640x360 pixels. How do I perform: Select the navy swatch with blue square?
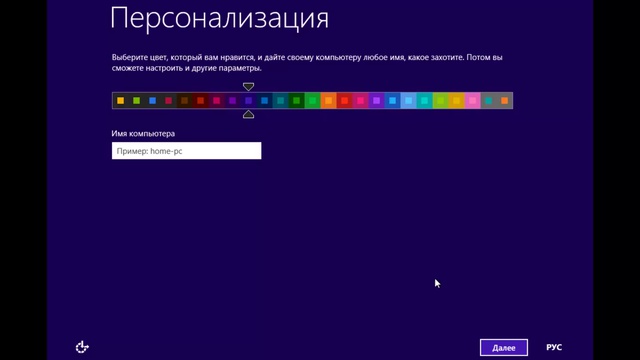point(264,100)
